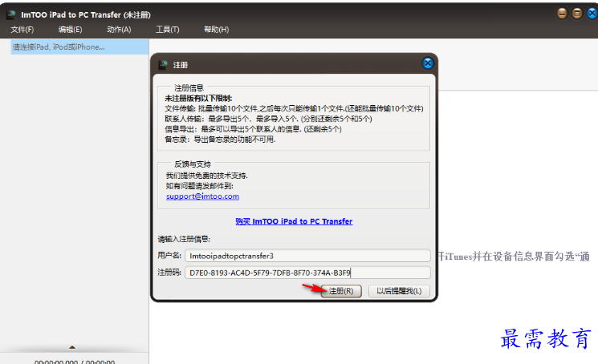Viewport: 598px width, 364px height.
Task: Click the 备忘录 limitation line
Action: pyautogui.click(x=220, y=140)
